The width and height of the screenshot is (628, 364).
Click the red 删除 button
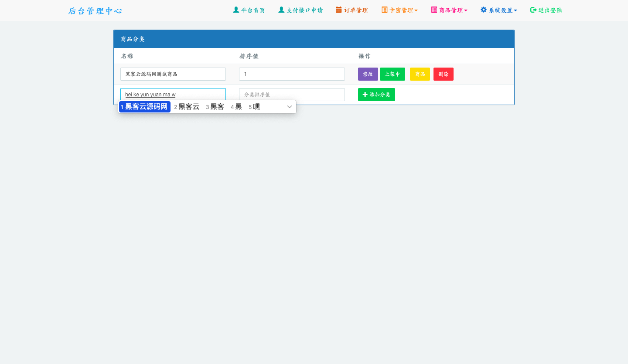[x=443, y=74]
